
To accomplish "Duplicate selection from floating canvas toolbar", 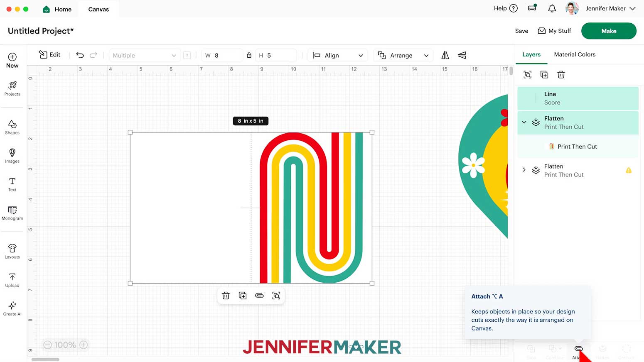I will (x=243, y=296).
